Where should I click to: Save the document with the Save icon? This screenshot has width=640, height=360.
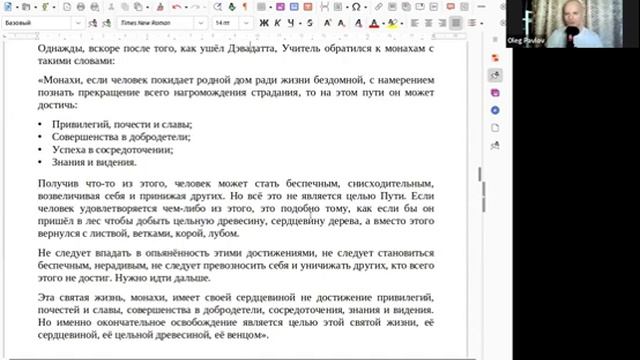(46, 7)
